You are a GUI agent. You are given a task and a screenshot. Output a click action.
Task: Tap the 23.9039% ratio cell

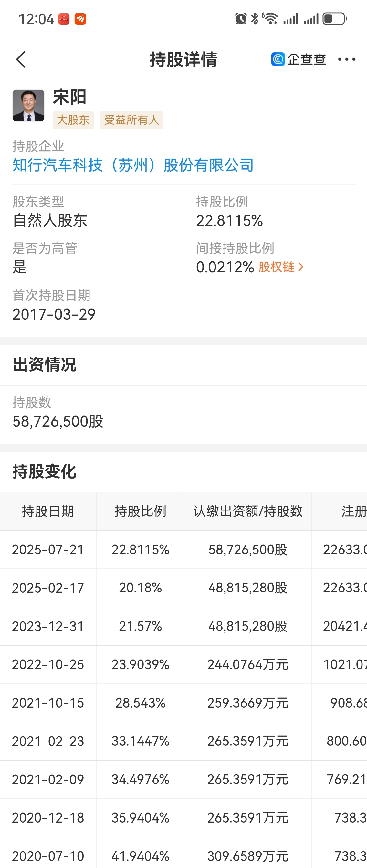coord(140,664)
